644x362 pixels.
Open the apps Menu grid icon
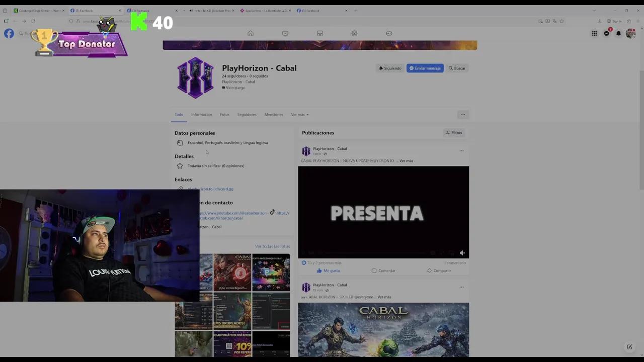594,33
